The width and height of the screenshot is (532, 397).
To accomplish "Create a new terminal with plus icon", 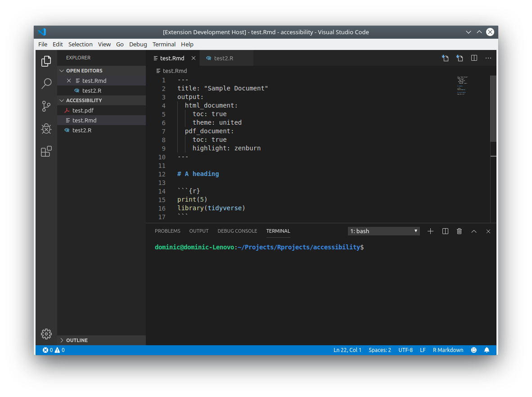I will click(x=430, y=231).
